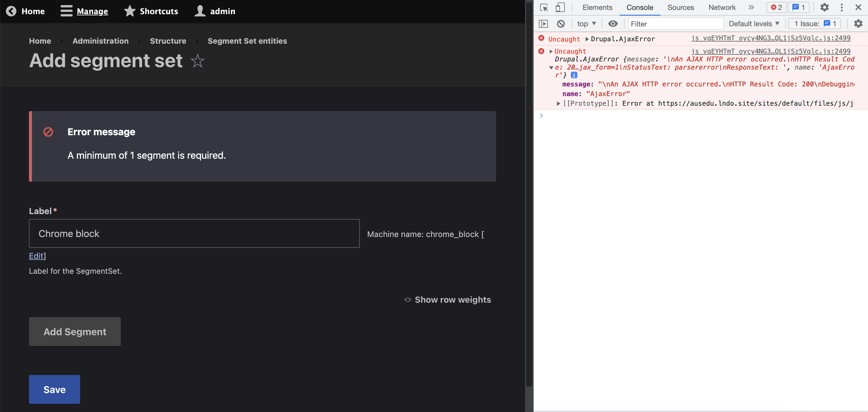This screenshot has width=868, height=412.
Task: Clear the console using the clear icon
Action: tap(561, 23)
